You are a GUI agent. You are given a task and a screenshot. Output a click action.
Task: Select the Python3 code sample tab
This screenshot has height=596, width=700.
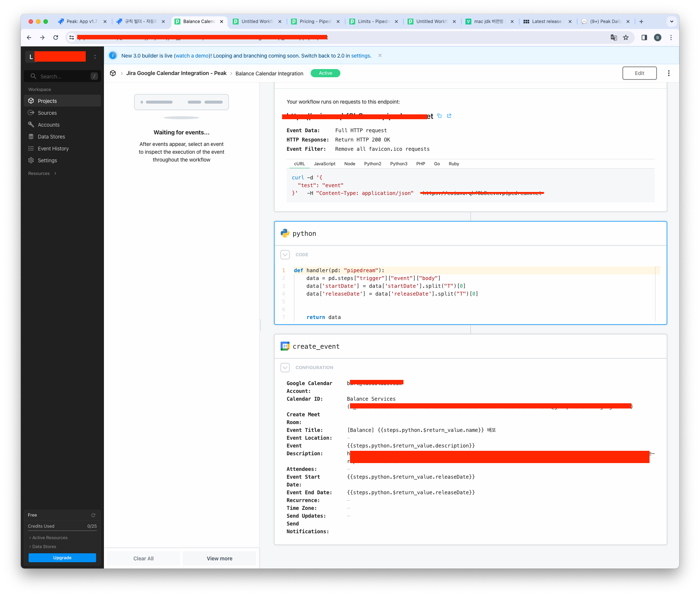(399, 164)
